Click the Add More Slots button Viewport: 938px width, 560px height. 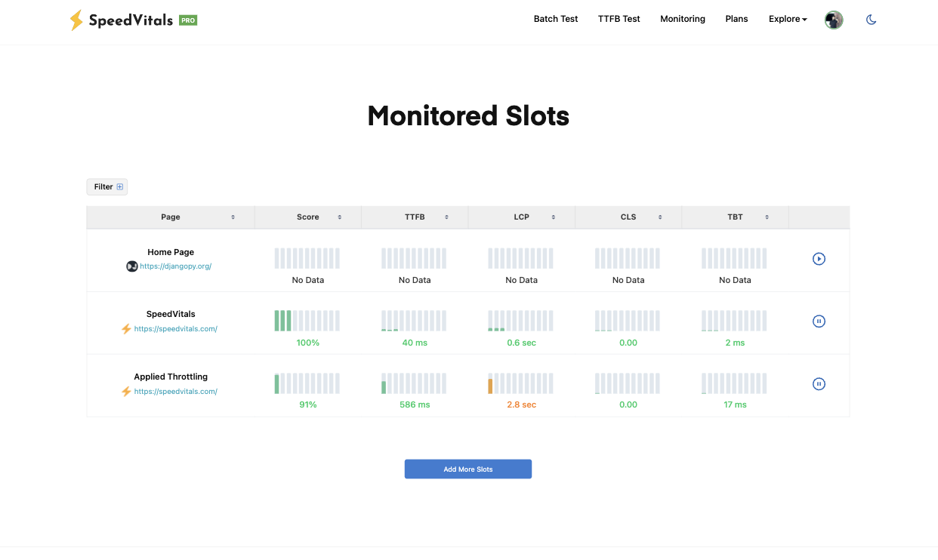point(468,469)
